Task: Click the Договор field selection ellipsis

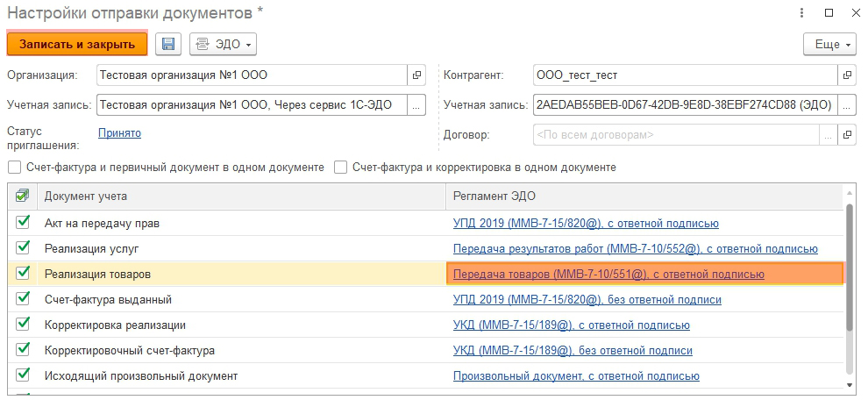Action: point(828,135)
